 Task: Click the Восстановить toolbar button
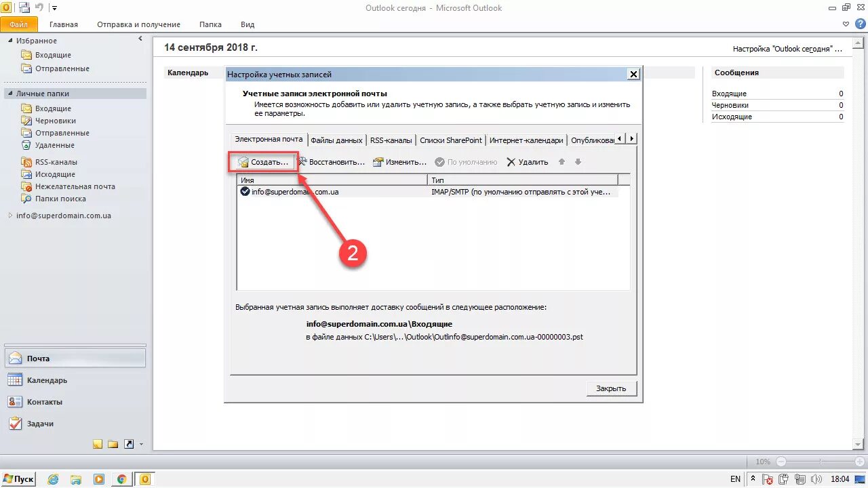tap(332, 162)
